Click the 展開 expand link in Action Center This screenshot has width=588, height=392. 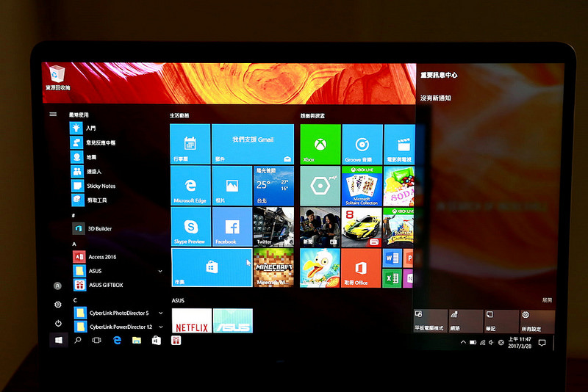tap(547, 300)
